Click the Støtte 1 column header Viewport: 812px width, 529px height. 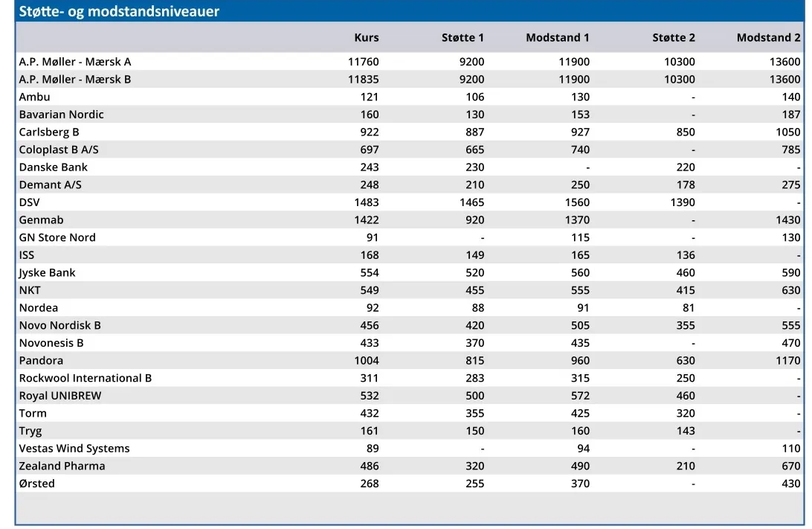(463, 38)
